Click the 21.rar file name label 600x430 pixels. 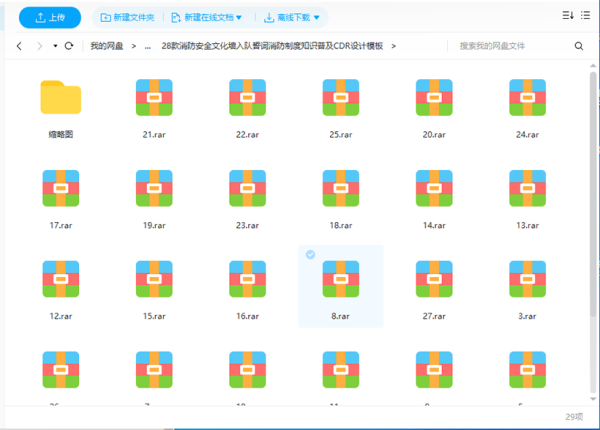pyautogui.click(x=154, y=135)
